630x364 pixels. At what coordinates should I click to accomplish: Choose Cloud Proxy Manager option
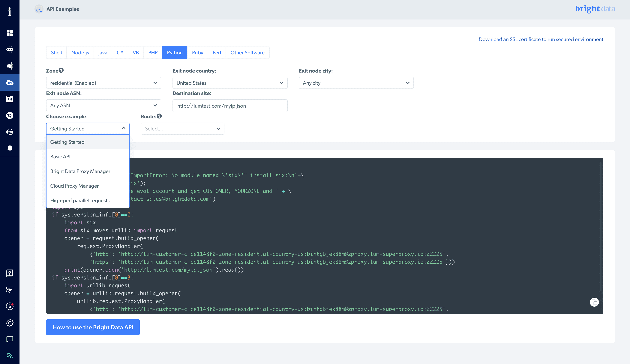(x=88, y=186)
